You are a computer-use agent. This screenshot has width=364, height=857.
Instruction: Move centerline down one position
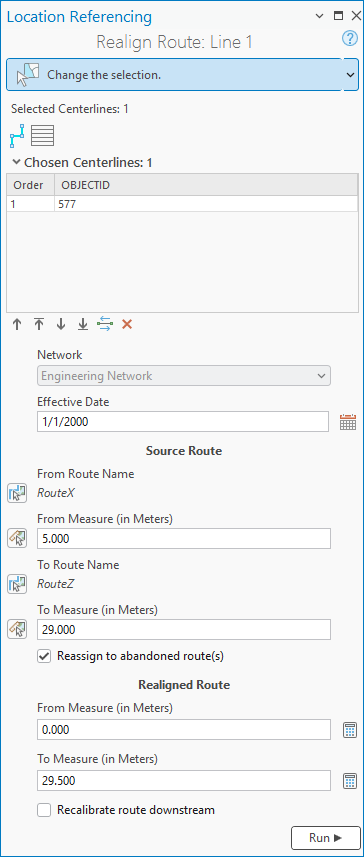click(61, 325)
